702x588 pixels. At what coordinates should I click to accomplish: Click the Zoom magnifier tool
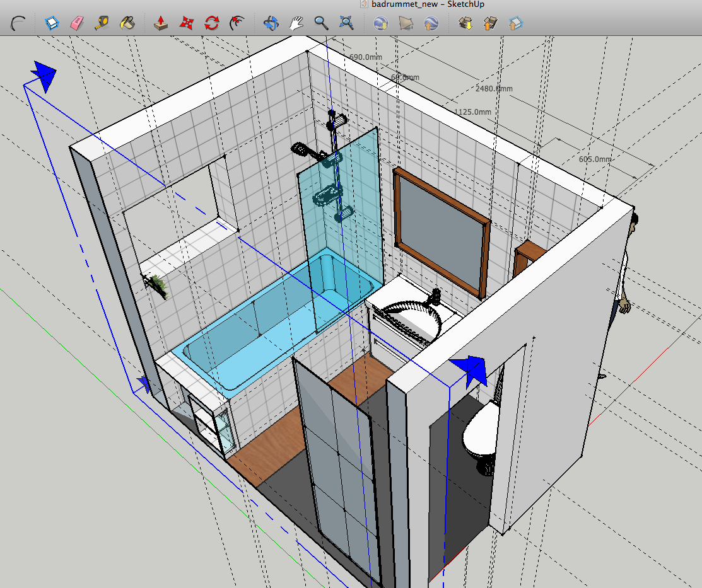point(322,23)
